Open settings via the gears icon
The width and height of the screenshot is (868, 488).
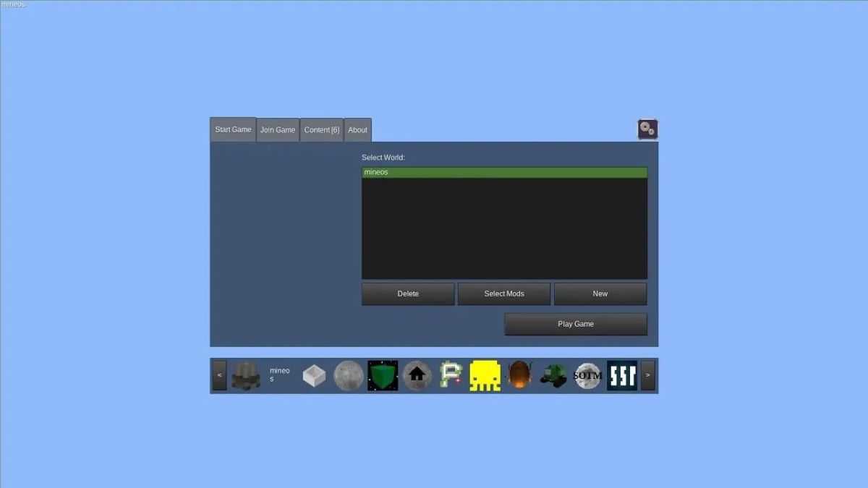(x=647, y=129)
